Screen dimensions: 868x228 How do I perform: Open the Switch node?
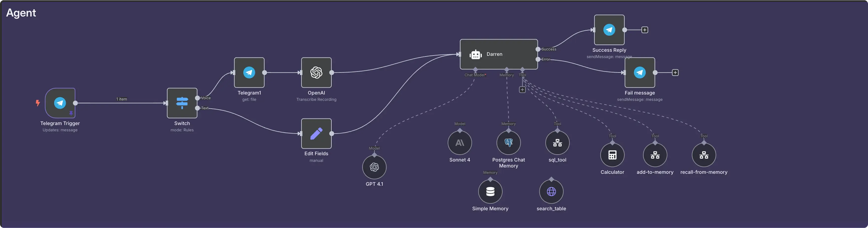182,103
